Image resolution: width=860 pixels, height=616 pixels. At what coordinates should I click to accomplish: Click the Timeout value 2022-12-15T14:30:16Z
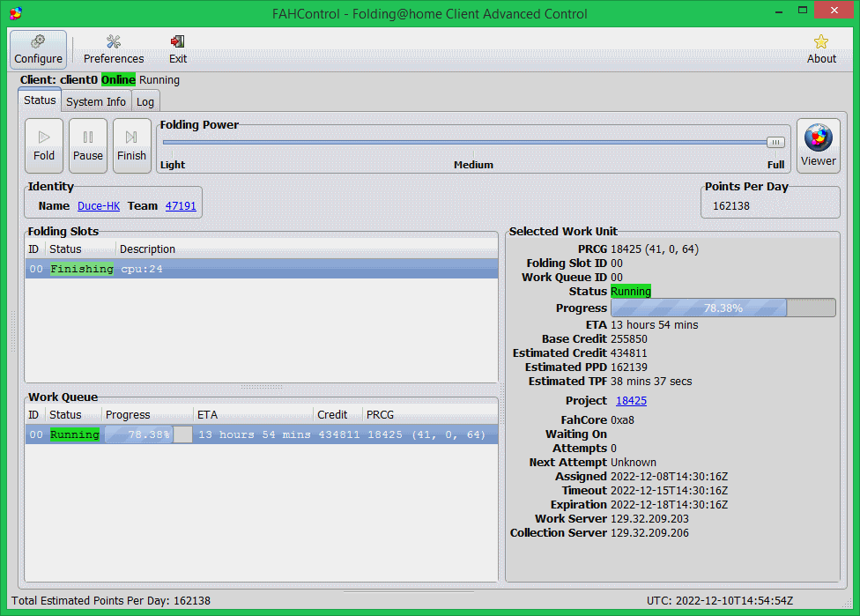[669, 491]
